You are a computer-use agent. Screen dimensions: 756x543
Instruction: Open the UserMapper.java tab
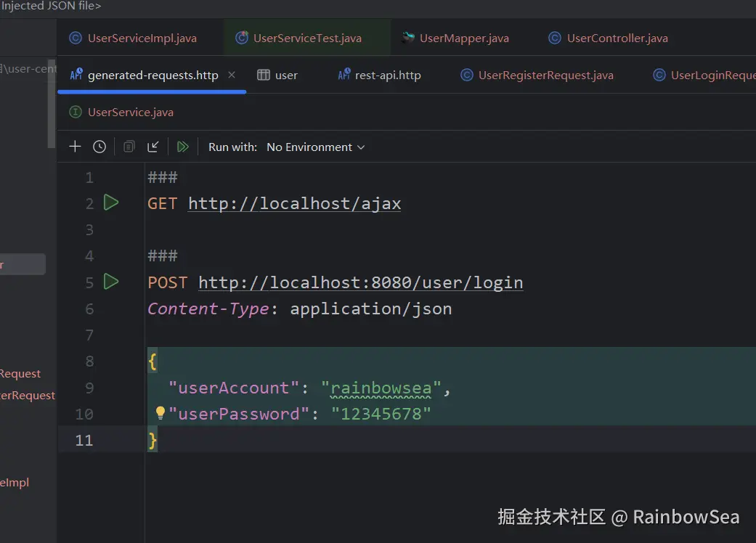[455, 38]
